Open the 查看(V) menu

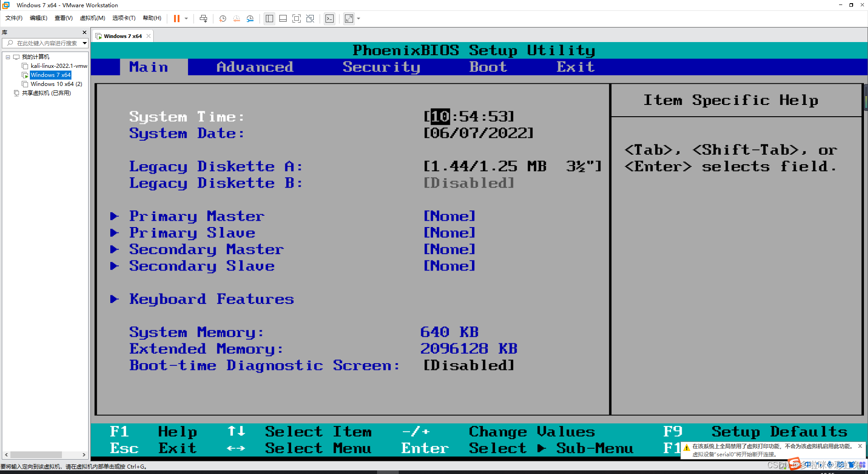pyautogui.click(x=64, y=18)
